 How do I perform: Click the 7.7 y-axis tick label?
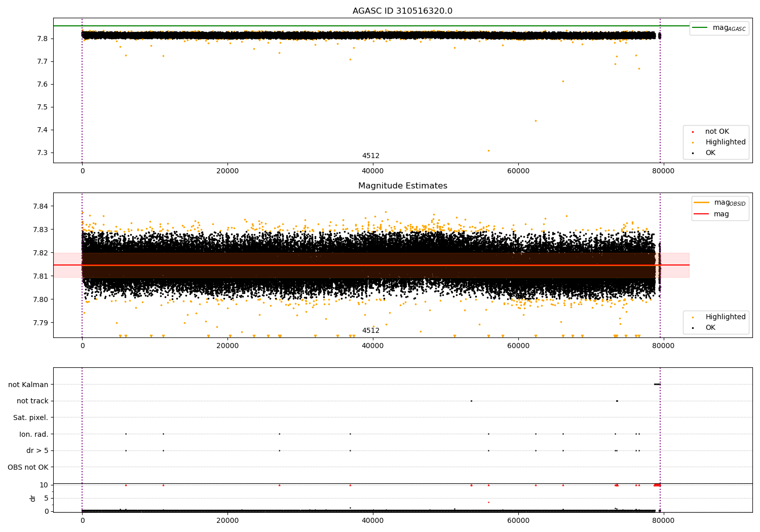[x=42, y=62]
